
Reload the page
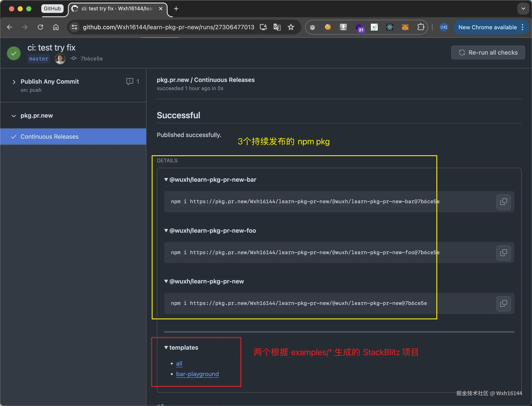tap(40, 27)
